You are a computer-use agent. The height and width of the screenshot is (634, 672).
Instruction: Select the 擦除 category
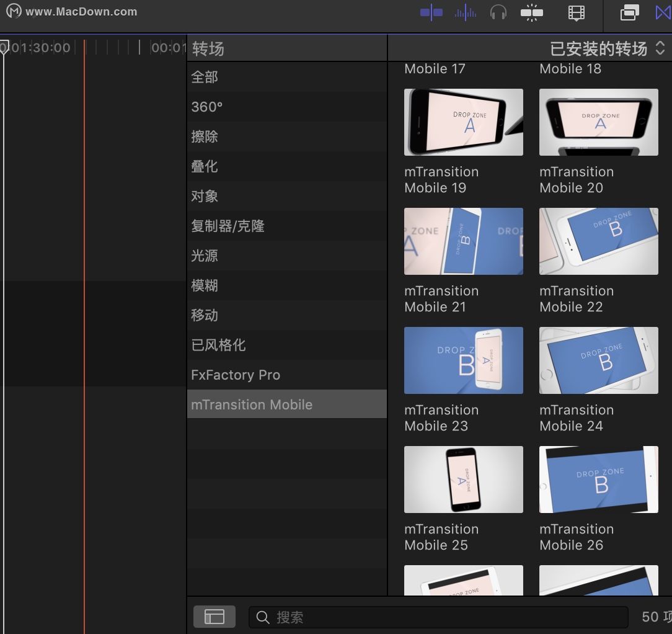coord(286,136)
